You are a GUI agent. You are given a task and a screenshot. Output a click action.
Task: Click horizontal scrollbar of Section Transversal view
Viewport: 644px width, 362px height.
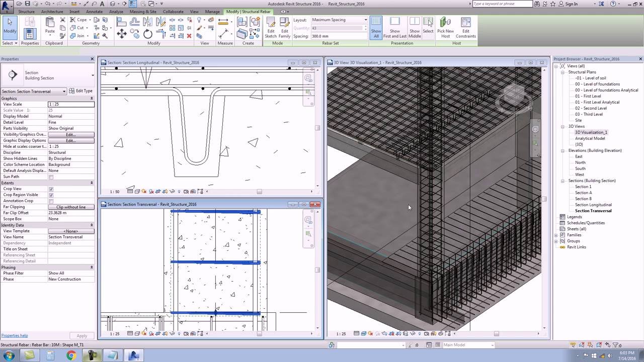pos(259,333)
